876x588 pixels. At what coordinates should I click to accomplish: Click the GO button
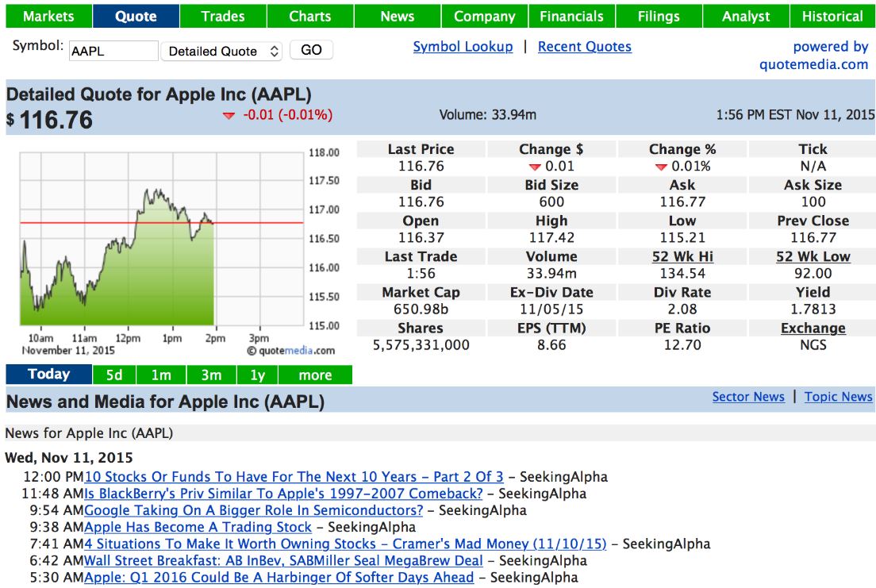pos(311,50)
